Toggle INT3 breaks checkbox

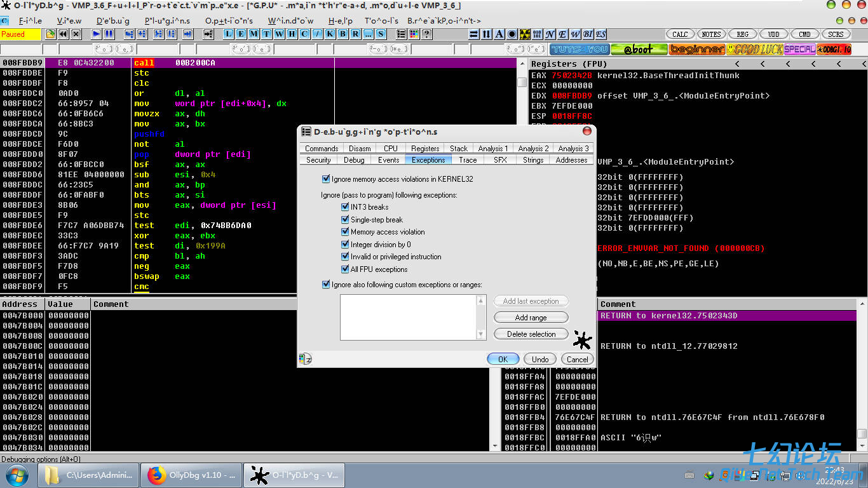(x=346, y=207)
